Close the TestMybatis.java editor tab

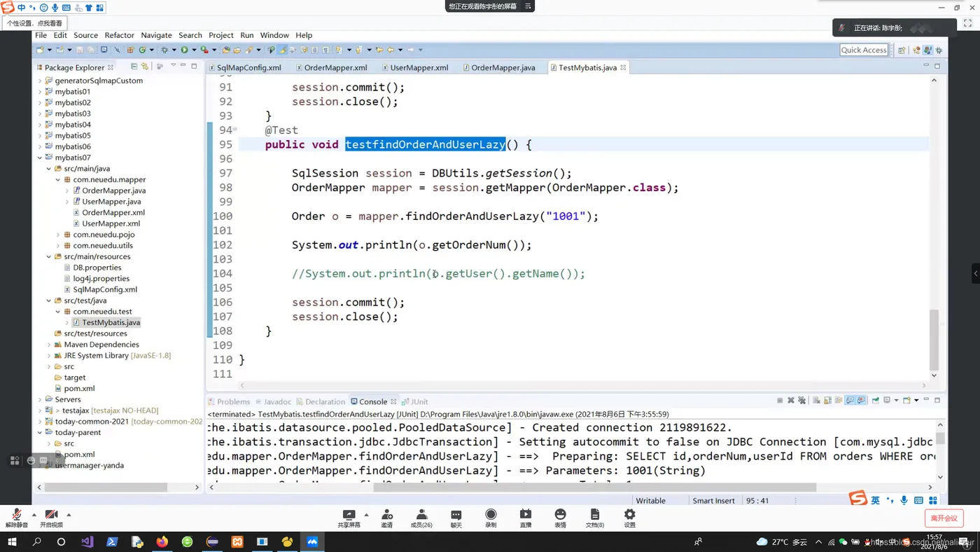point(623,67)
